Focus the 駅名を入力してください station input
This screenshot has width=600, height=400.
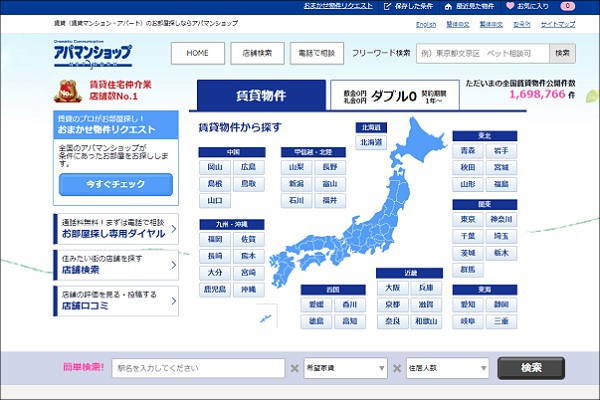click(x=198, y=368)
